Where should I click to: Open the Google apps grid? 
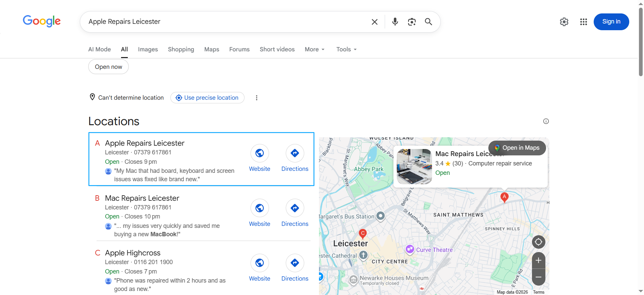point(584,22)
